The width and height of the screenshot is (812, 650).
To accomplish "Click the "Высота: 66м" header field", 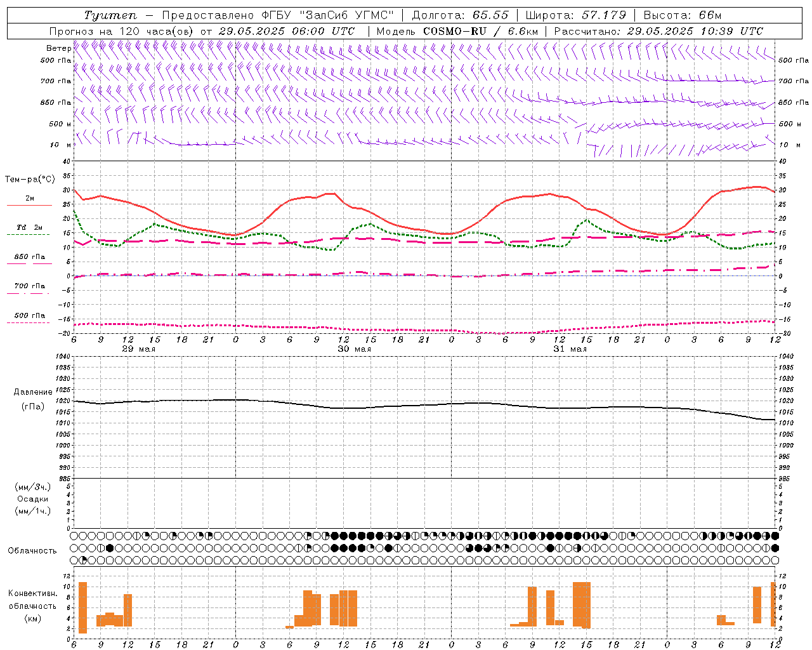I will 682,15.
